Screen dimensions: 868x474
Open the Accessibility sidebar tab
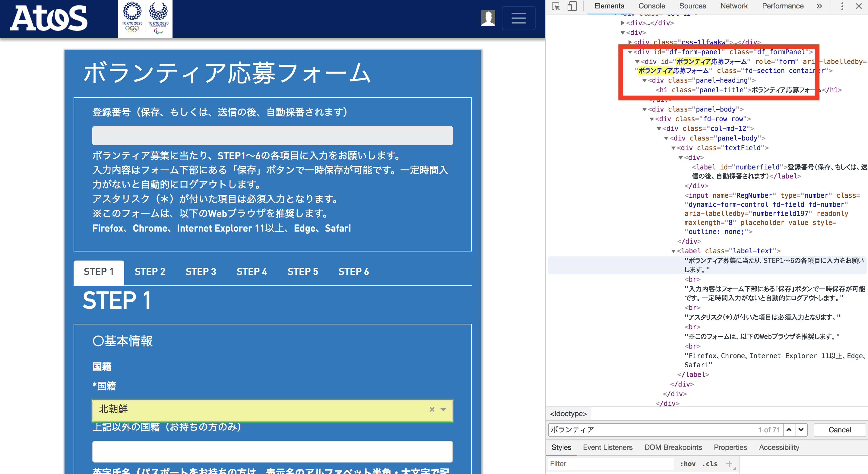coord(779,447)
